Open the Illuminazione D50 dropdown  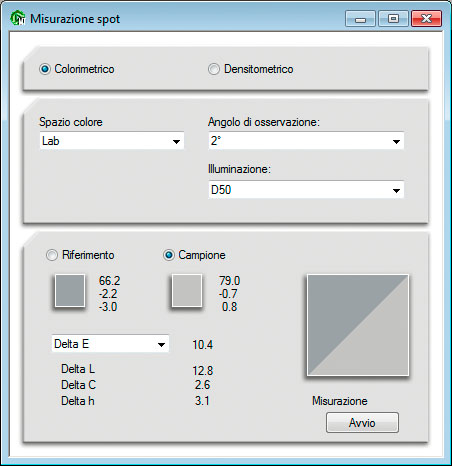pyautogui.click(x=306, y=190)
